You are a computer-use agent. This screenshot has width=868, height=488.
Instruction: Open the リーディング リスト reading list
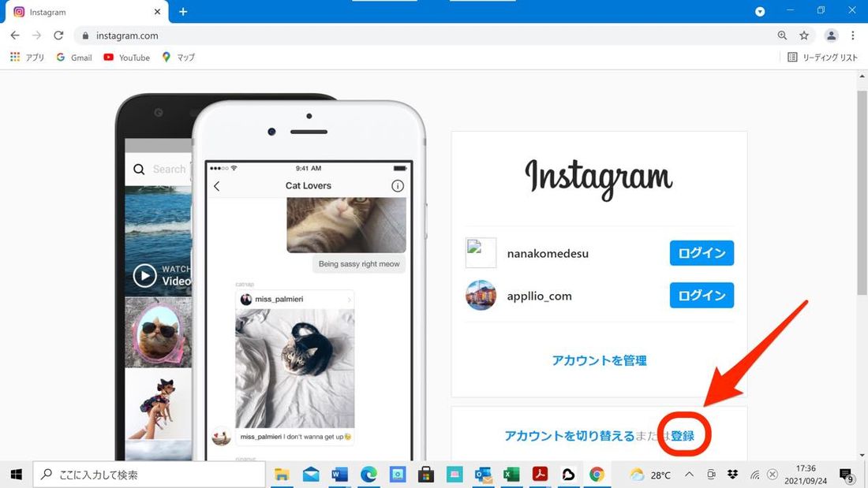tap(822, 57)
